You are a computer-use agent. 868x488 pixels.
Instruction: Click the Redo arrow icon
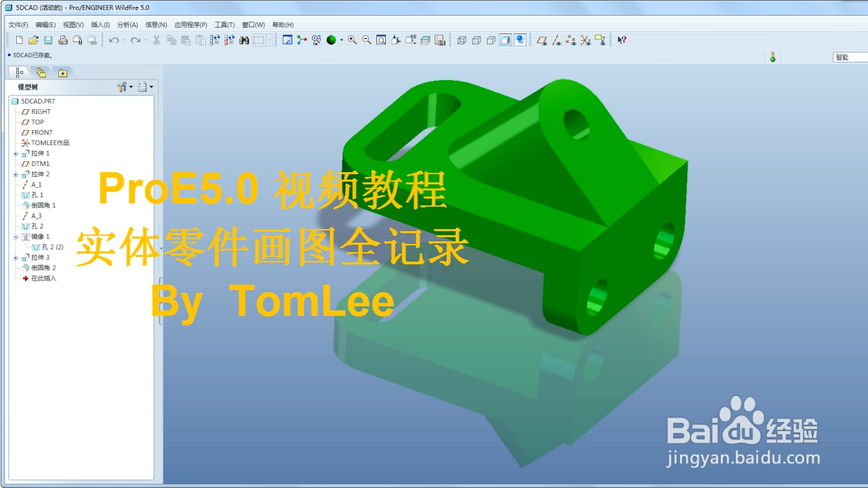tap(136, 40)
